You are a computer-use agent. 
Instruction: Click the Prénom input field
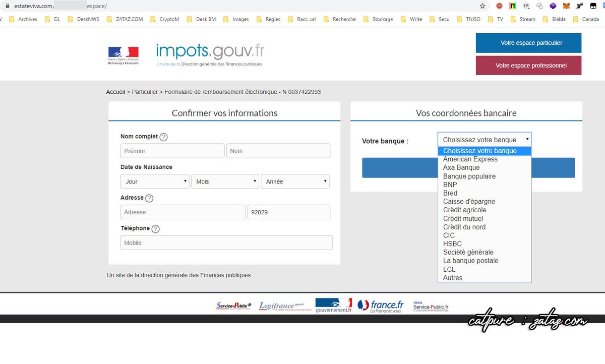pyautogui.click(x=172, y=151)
